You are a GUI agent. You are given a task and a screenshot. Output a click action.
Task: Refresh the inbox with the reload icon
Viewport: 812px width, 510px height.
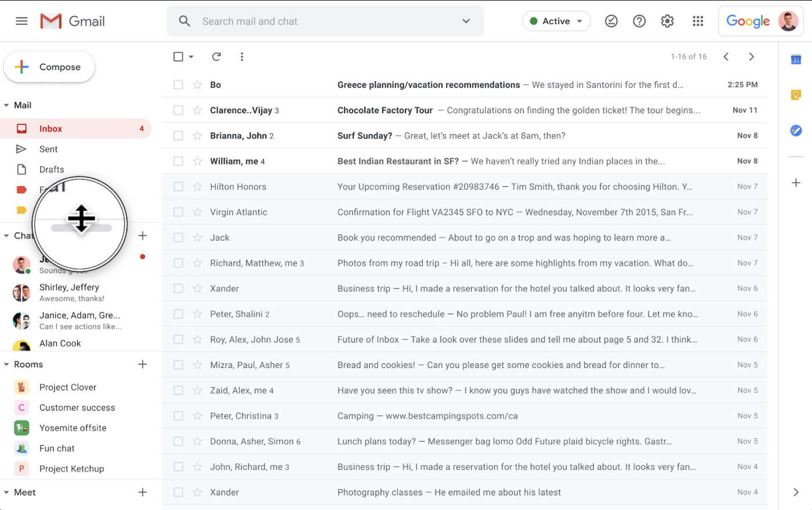216,56
